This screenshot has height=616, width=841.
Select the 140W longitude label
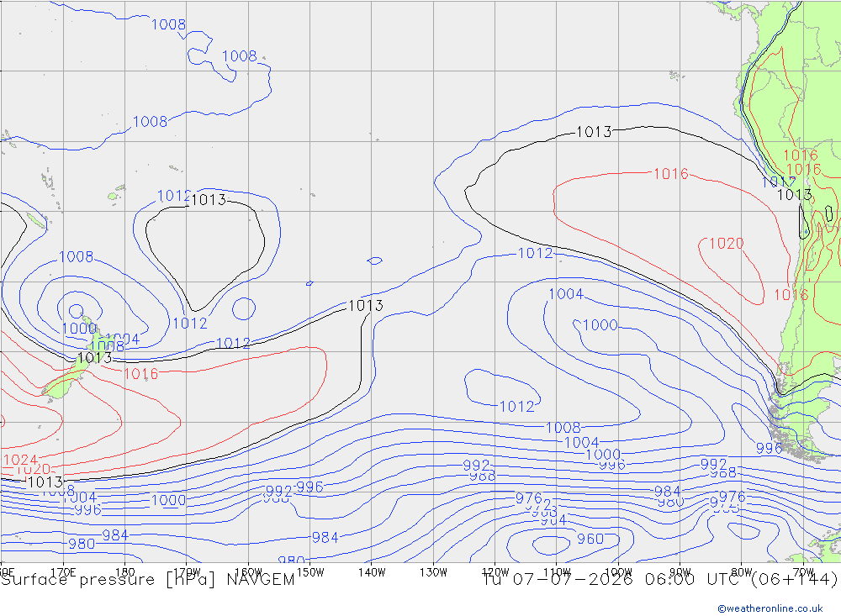(x=372, y=572)
